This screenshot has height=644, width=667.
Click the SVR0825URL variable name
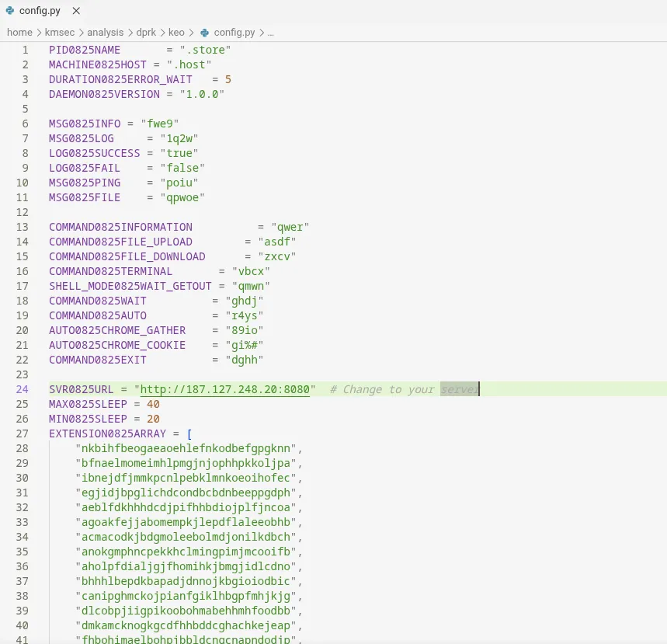point(82,389)
